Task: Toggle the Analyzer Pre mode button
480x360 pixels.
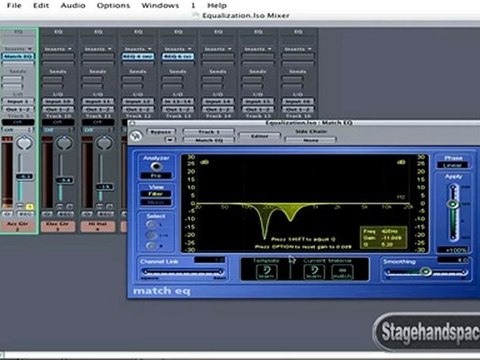Action: (156, 176)
